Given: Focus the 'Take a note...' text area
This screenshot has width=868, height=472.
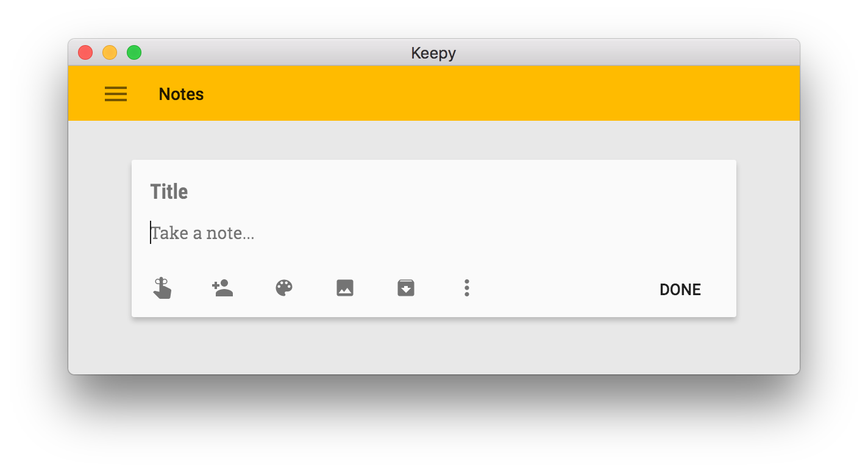Looking at the screenshot, I should pos(366,233).
